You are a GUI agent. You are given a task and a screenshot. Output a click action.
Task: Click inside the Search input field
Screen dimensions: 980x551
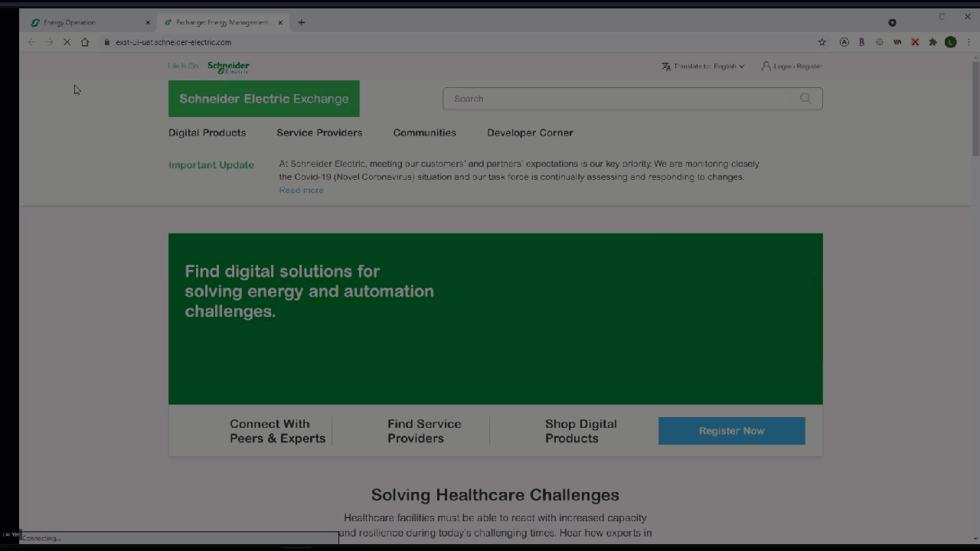click(x=632, y=99)
